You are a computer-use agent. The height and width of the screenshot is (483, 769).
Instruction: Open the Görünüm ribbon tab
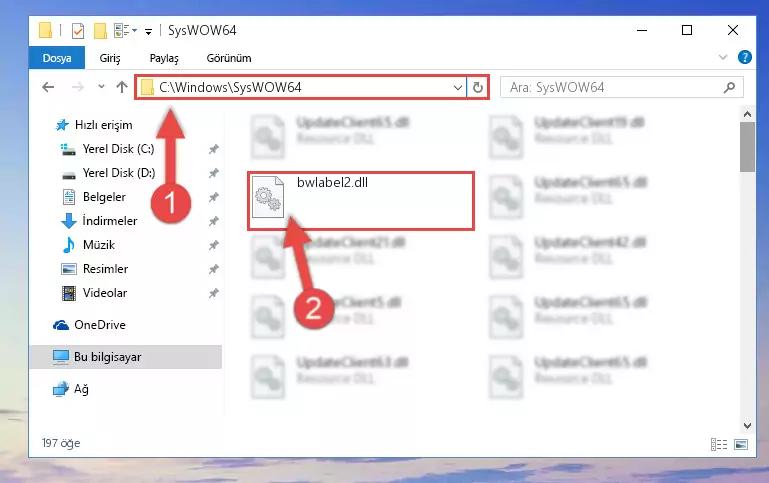point(229,58)
